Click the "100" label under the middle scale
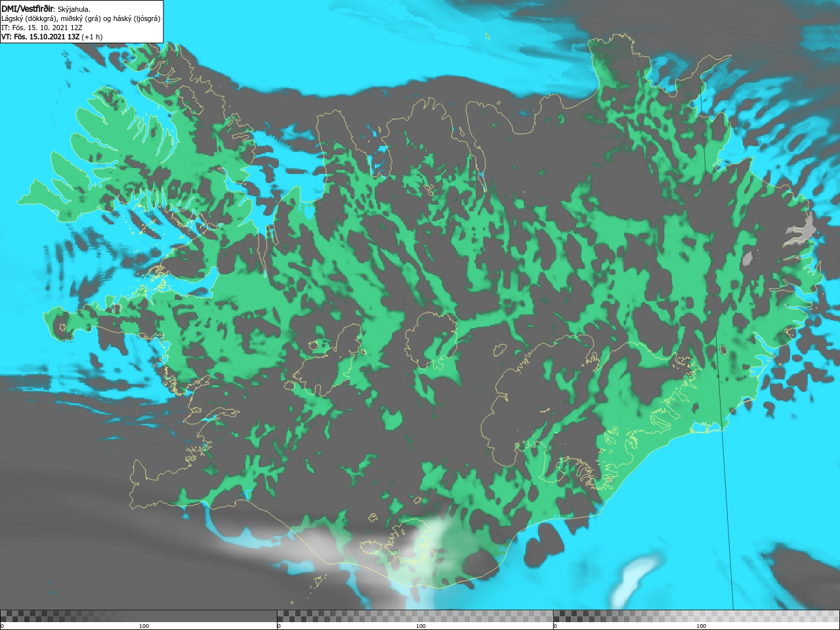840x630 pixels. pos(421,626)
